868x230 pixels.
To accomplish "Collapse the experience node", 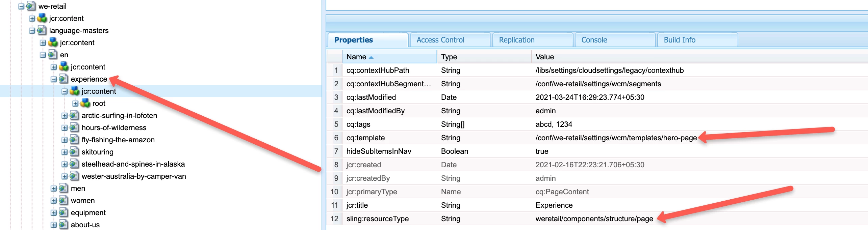I will click(54, 79).
